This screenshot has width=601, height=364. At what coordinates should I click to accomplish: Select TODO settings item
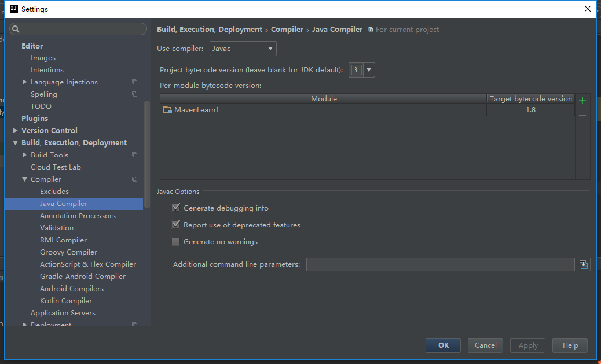point(41,106)
